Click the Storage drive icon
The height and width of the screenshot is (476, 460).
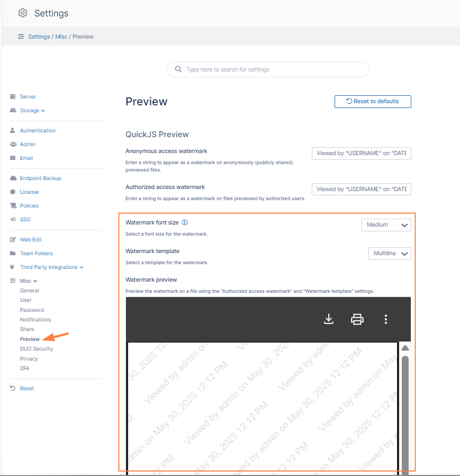pyautogui.click(x=13, y=110)
